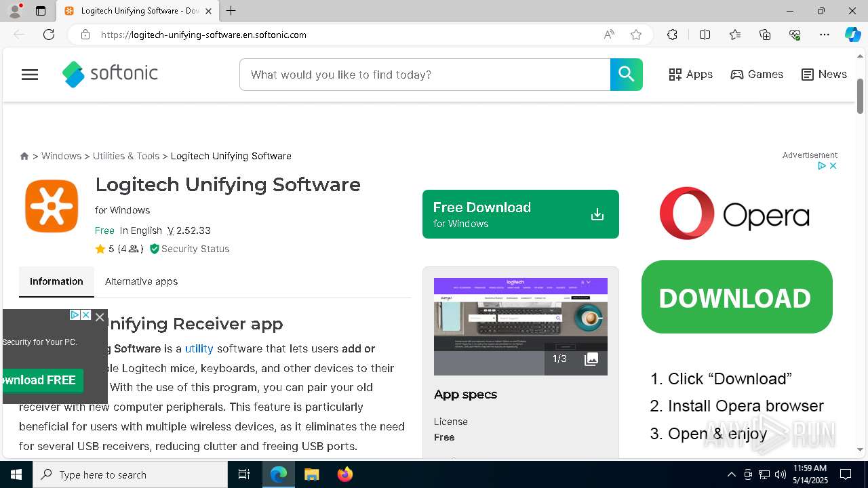Screen dimensions: 868x488
Task: Open the Collections icon
Action: click(x=765, y=35)
